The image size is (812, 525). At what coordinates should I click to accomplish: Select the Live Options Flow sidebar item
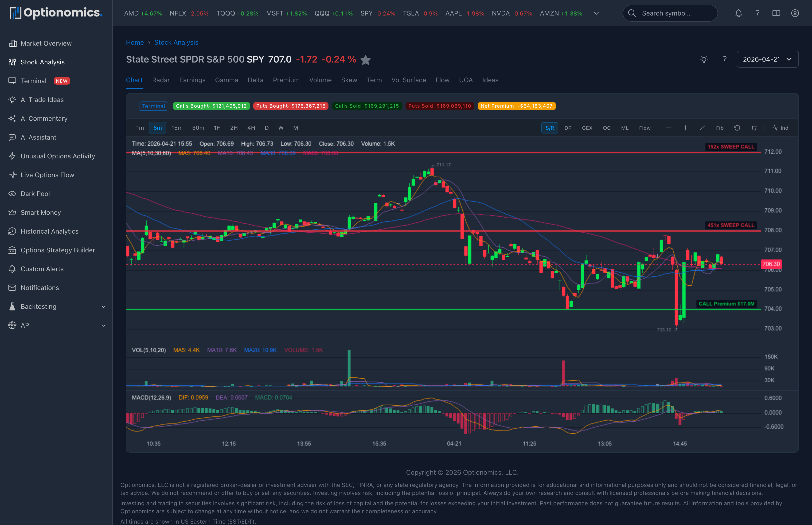click(x=47, y=175)
